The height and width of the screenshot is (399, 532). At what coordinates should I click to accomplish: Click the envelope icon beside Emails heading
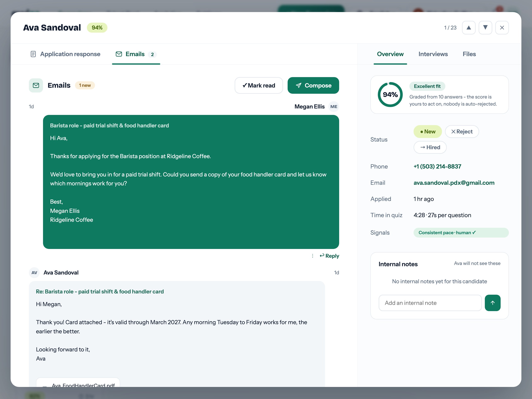click(x=36, y=85)
